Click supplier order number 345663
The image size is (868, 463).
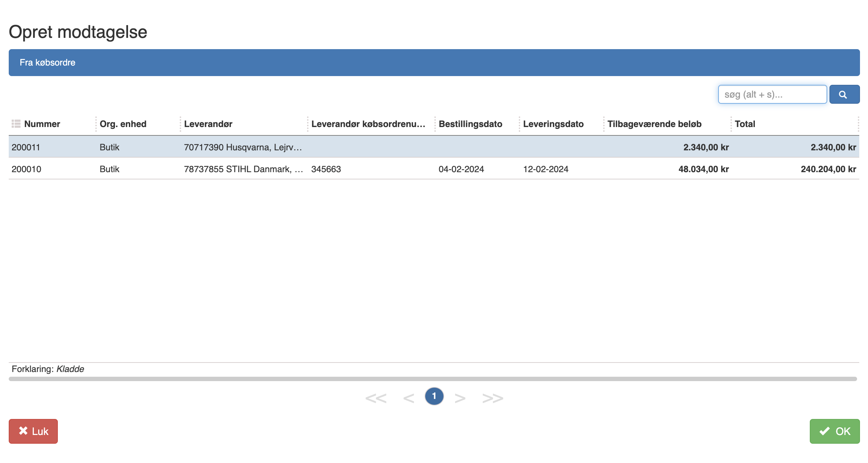coord(326,169)
